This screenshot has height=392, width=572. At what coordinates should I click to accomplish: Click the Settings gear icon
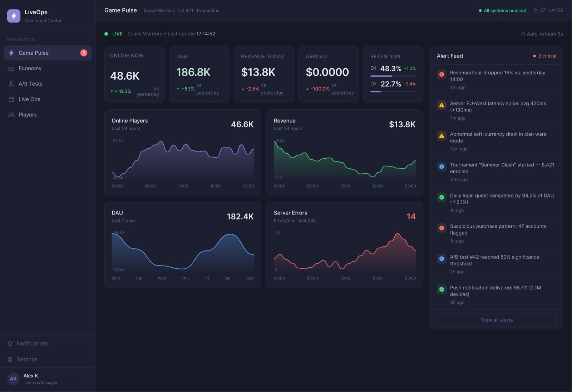tap(10, 359)
